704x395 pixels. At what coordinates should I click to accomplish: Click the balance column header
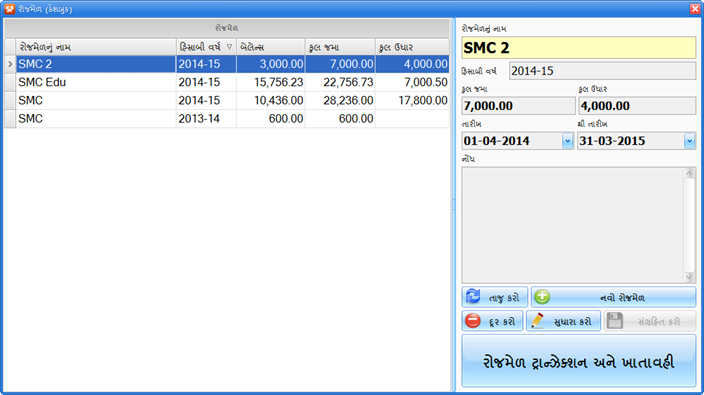pyautogui.click(x=270, y=47)
